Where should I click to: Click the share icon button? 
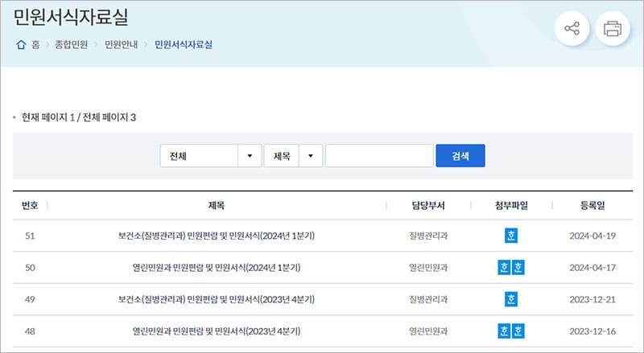572,30
